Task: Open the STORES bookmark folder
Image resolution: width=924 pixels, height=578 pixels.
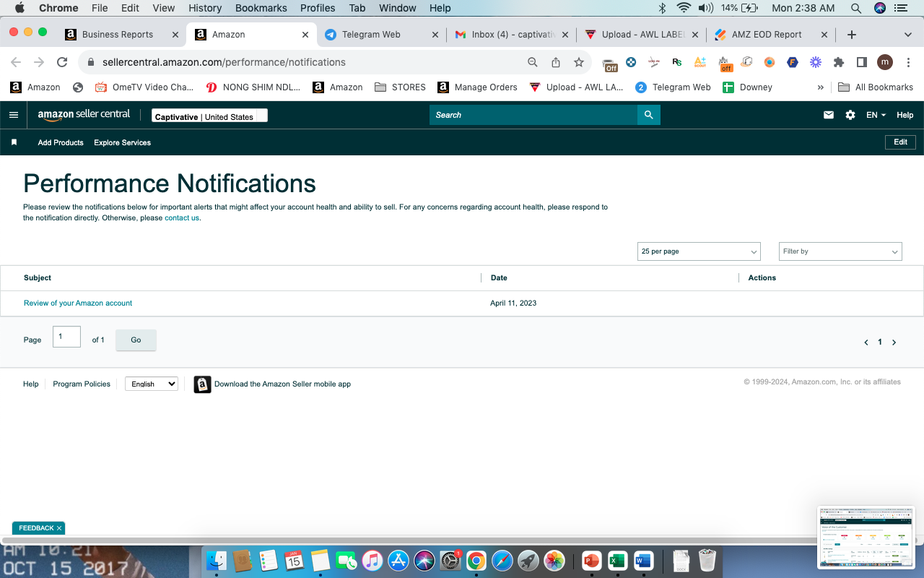Action: pyautogui.click(x=401, y=87)
